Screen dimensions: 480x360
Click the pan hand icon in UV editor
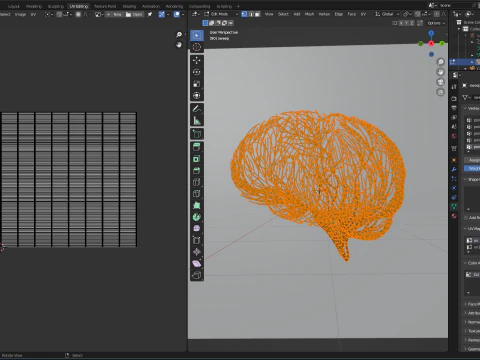click(179, 45)
